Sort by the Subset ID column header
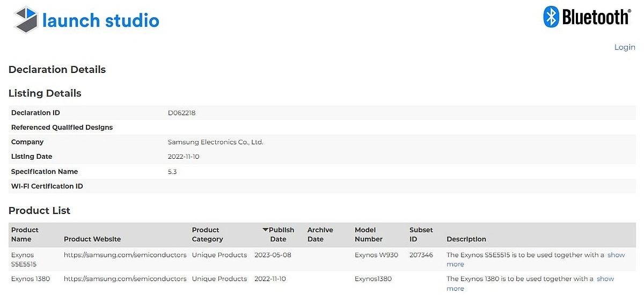The image size is (644, 295). tap(421, 234)
